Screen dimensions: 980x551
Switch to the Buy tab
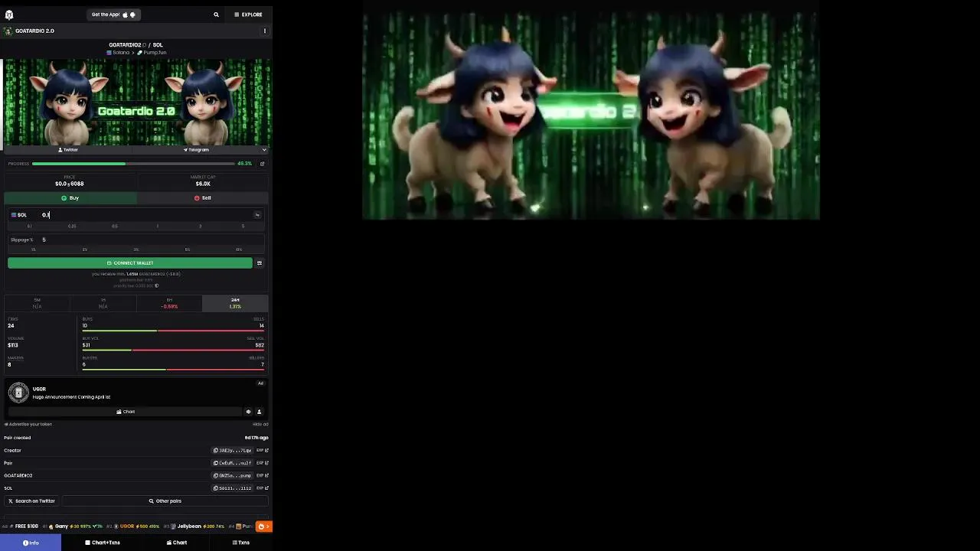[70, 198]
